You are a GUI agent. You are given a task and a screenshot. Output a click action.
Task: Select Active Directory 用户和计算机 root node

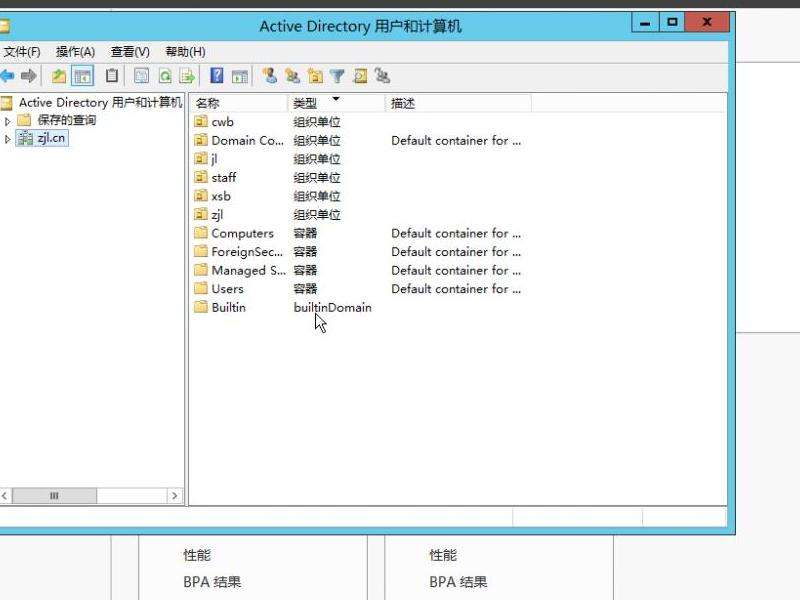click(100, 102)
